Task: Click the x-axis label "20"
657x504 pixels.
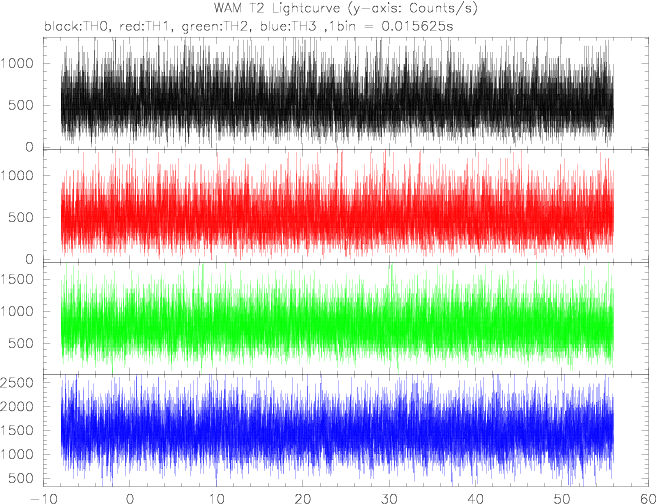Action: click(302, 499)
